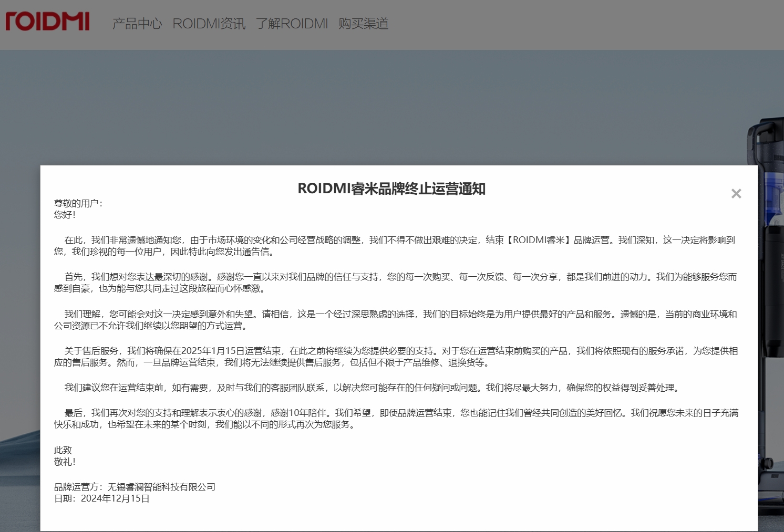Open the 产品中心 menu
This screenshot has width=784, height=532.
coord(137,24)
